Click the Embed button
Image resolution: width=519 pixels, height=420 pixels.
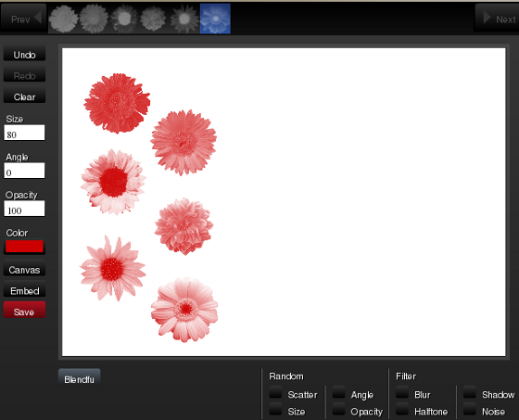click(x=24, y=290)
